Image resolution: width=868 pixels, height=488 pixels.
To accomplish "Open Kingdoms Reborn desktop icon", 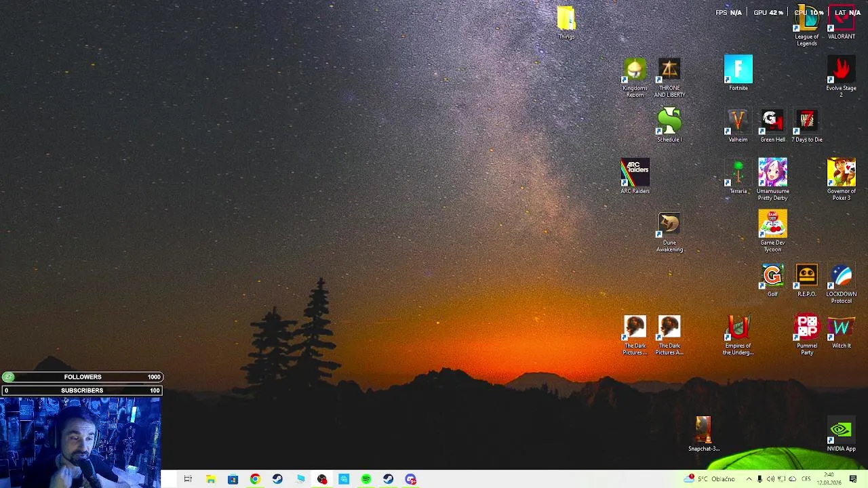I will point(635,77).
